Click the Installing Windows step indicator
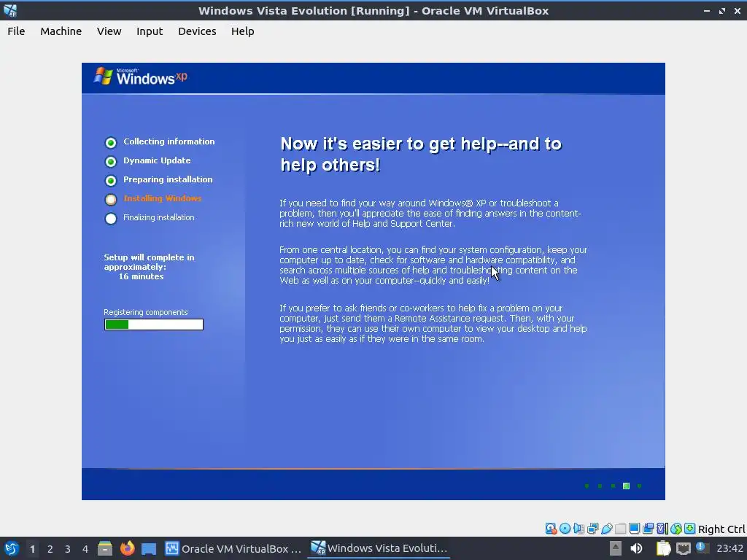 coord(111,200)
